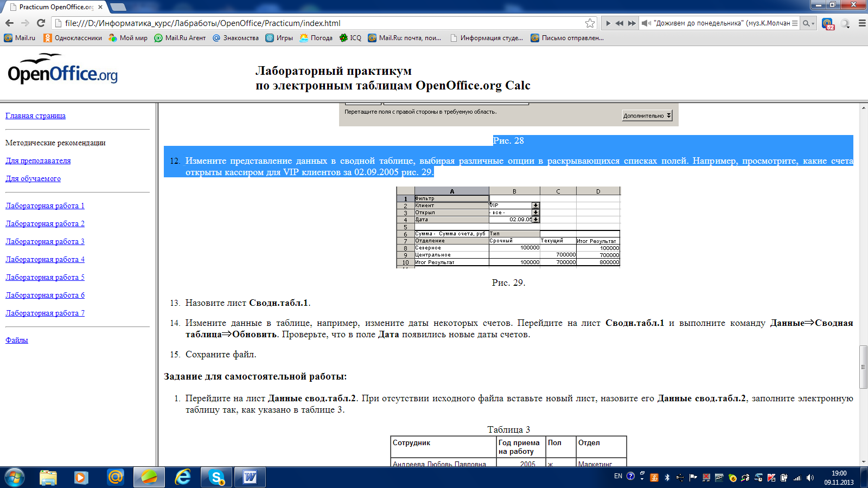The width and height of the screenshot is (868, 488).
Task: Launch Windows Media Player from taskbar
Action: [81, 477]
